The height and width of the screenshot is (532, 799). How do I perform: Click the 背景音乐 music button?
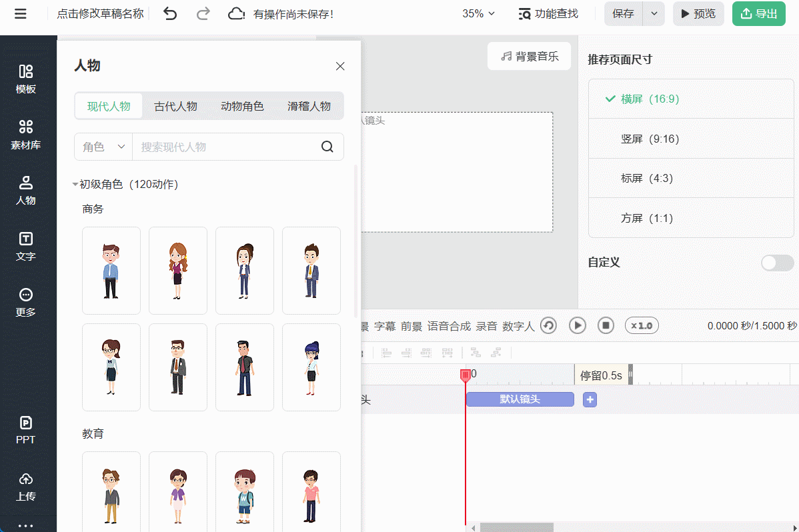(529, 56)
